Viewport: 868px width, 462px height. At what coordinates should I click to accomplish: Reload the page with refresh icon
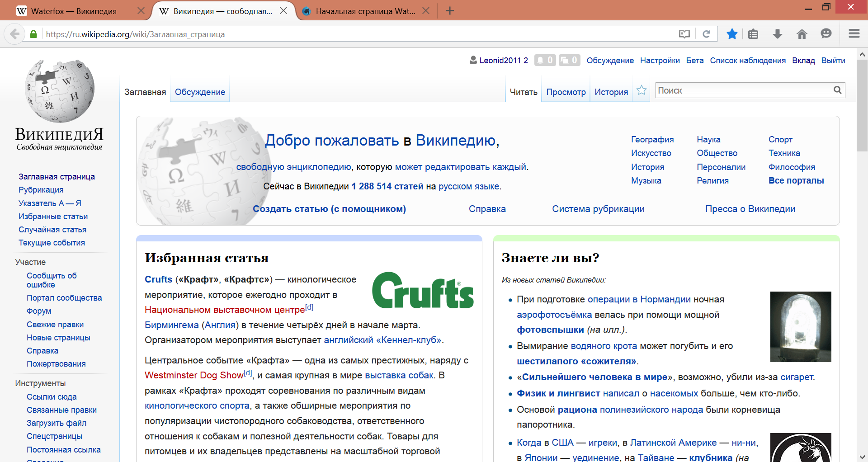[707, 34]
